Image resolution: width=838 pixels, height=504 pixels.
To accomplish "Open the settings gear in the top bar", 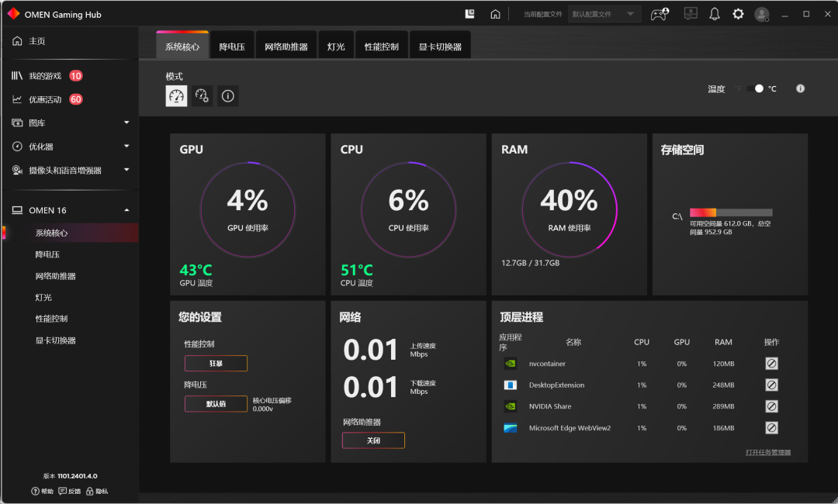I will [738, 14].
